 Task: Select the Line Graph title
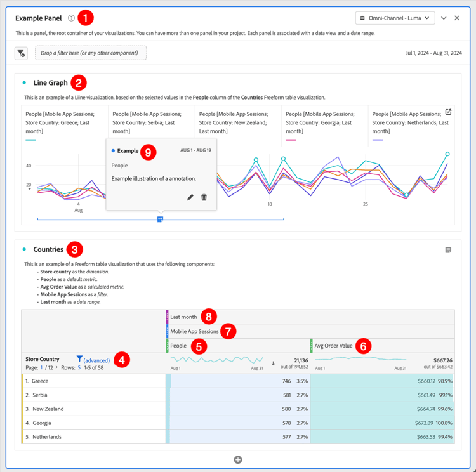(x=50, y=82)
